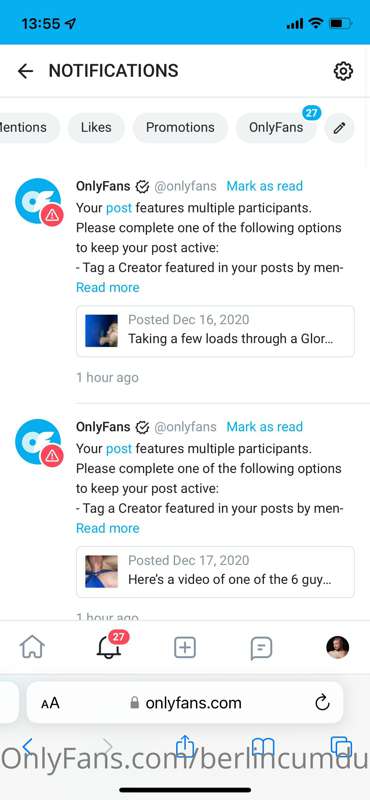Reload page with Safari refresh icon
The image size is (370, 800).
click(323, 703)
